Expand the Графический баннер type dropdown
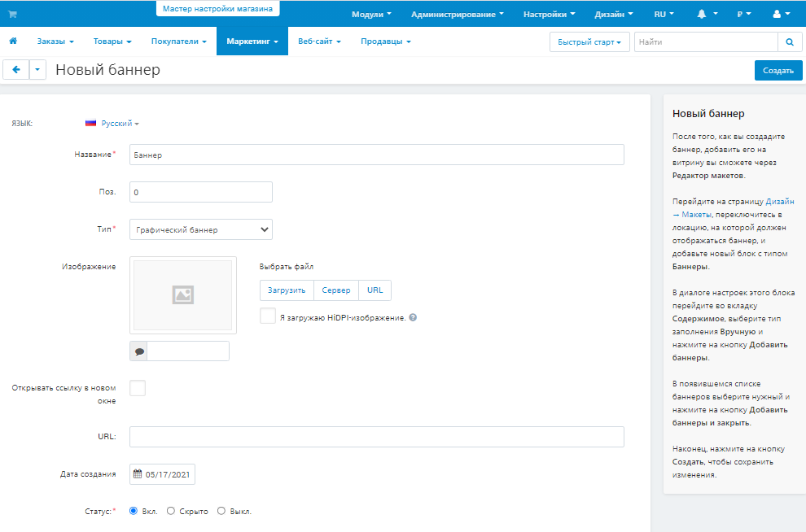Screen dimensions: 806x532 point(200,230)
